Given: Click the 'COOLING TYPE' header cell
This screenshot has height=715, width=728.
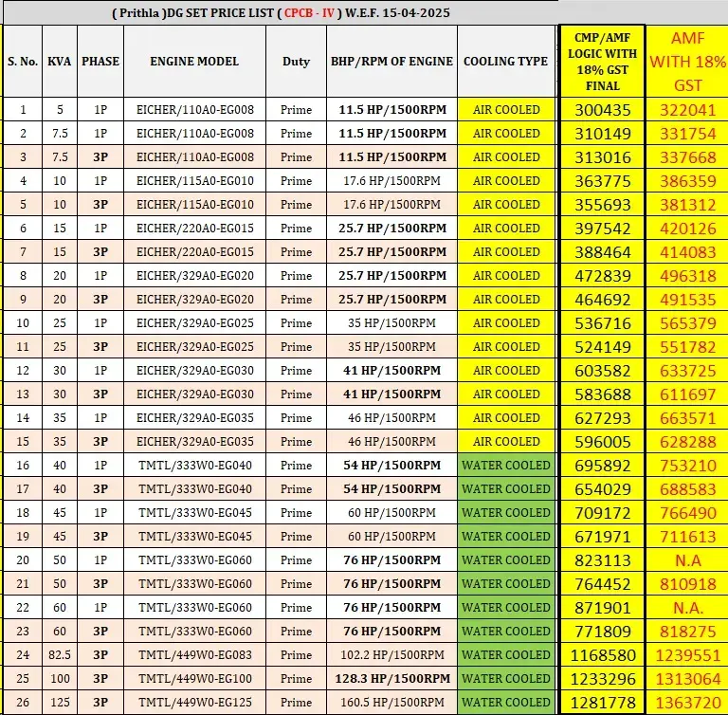Looking at the screenshot, I should pos(506,62).
